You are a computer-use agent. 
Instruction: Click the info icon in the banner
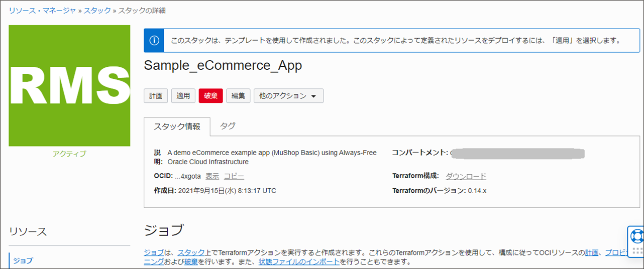click(154, 41)
